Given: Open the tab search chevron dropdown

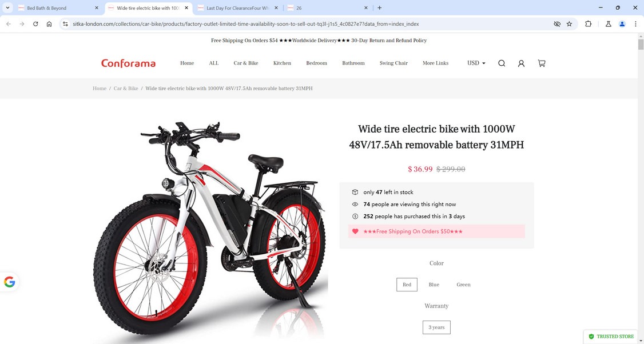Looking at the screenshot, I should tap(7, 8).
